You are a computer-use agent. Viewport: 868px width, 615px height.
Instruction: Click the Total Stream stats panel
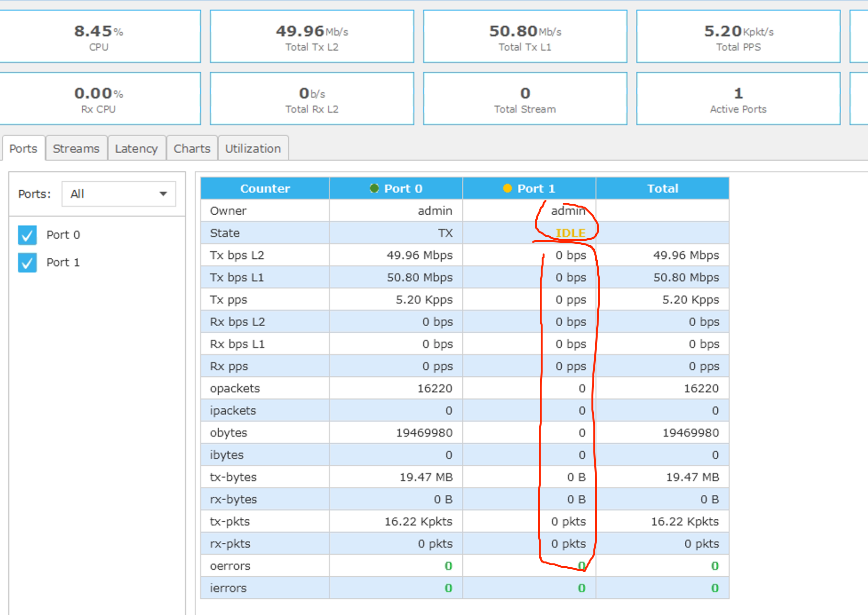click(x=525, y=99)
